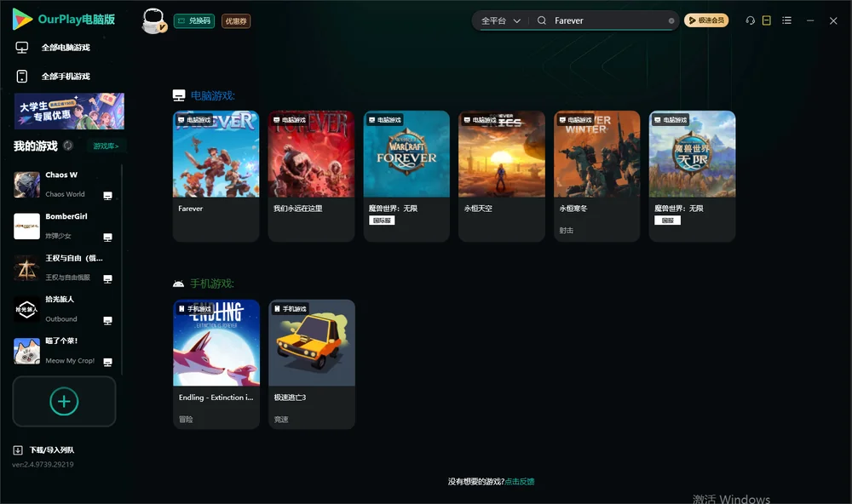
Task: Open the 游戏库> link
Action: pyautogui.click(x=106, y=146)
